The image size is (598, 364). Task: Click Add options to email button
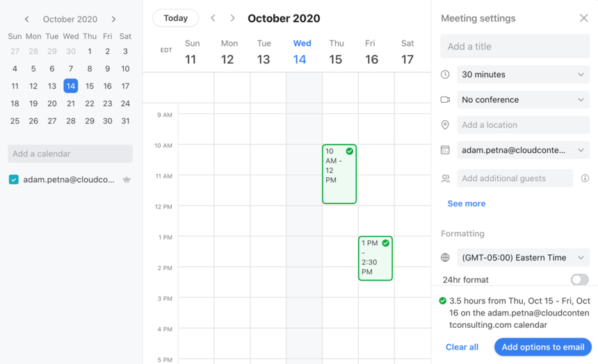pyautogui.click(x=542, y=347)
